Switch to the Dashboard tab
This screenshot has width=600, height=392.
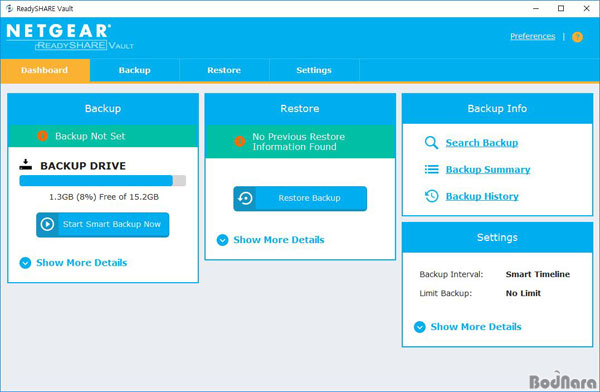[x=45, y=70]
